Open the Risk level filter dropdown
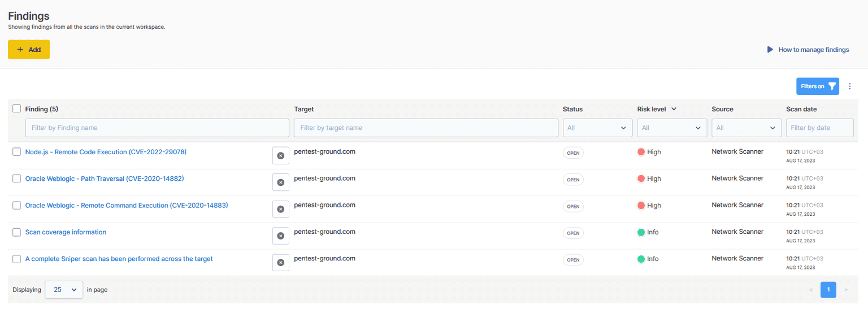 click(671, 128)
